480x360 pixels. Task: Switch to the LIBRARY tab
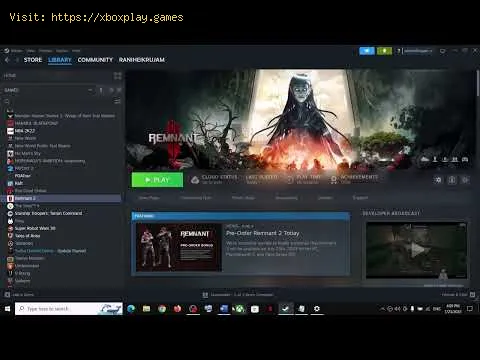pyautogui.click(x=60, y=60)
